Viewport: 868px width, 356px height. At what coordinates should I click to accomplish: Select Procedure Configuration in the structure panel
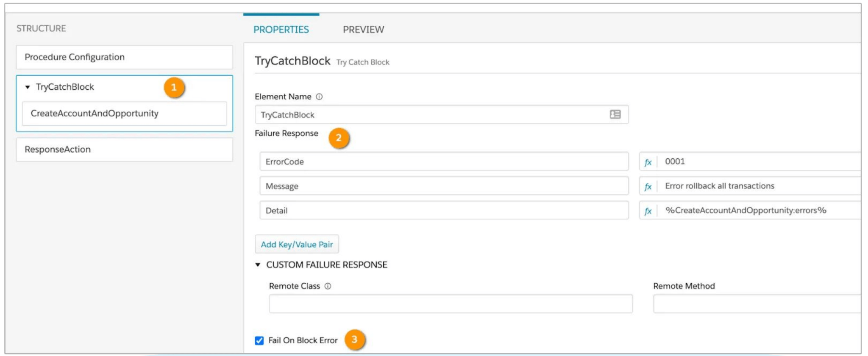[124, 57]
